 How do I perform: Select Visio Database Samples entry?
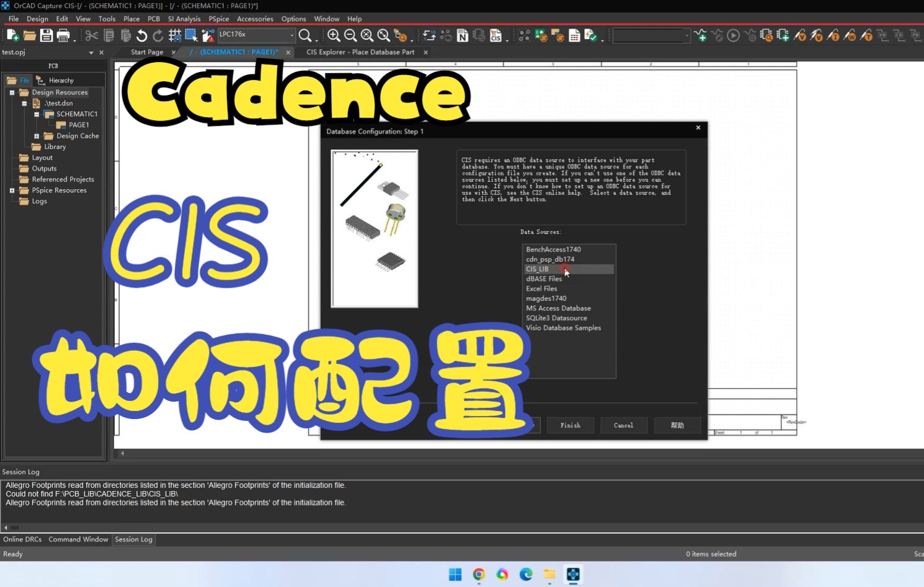(563, 328)
